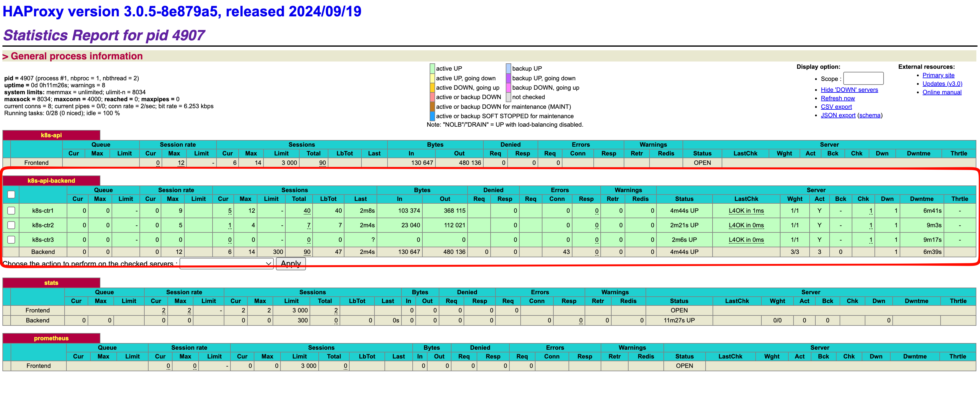Open the action dropdown for checked servers
The image size is (980, 420).
click(x=227, y=263)
